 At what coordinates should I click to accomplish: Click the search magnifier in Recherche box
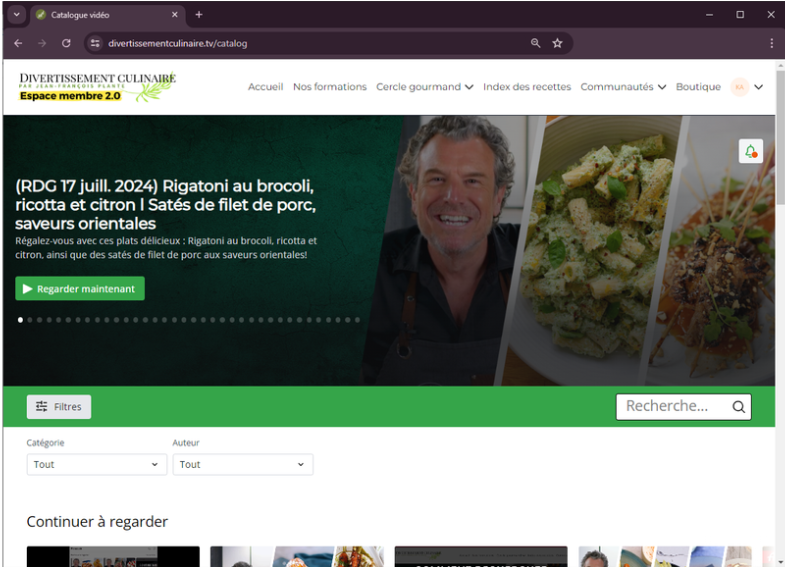click(738, 407)
